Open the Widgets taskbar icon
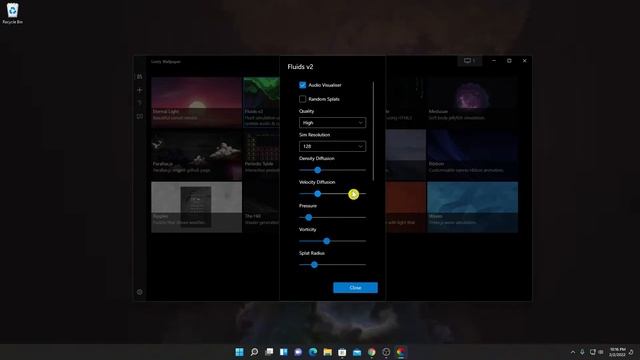This screenshot has height=360, width=640. point(284,352)
